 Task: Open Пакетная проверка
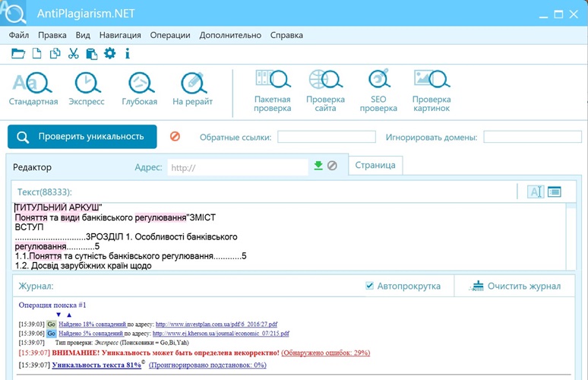coord(273,90)
